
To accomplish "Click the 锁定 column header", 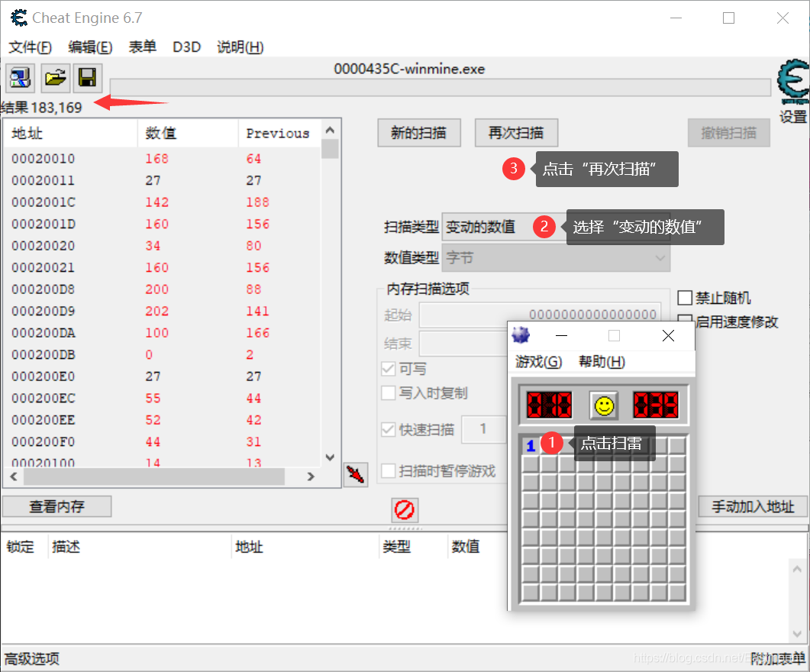I will (24, 547).
